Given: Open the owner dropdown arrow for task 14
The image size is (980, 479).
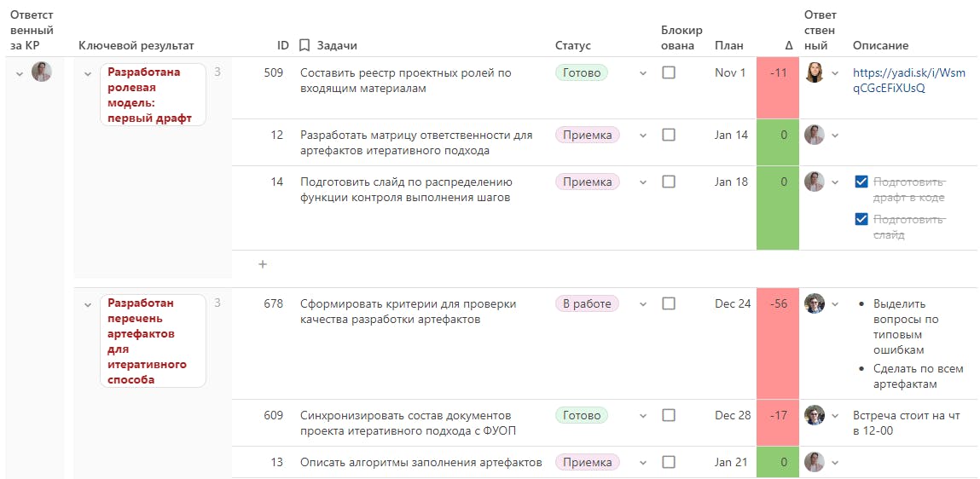Looking at the screenshot, I should click(835, 182).
